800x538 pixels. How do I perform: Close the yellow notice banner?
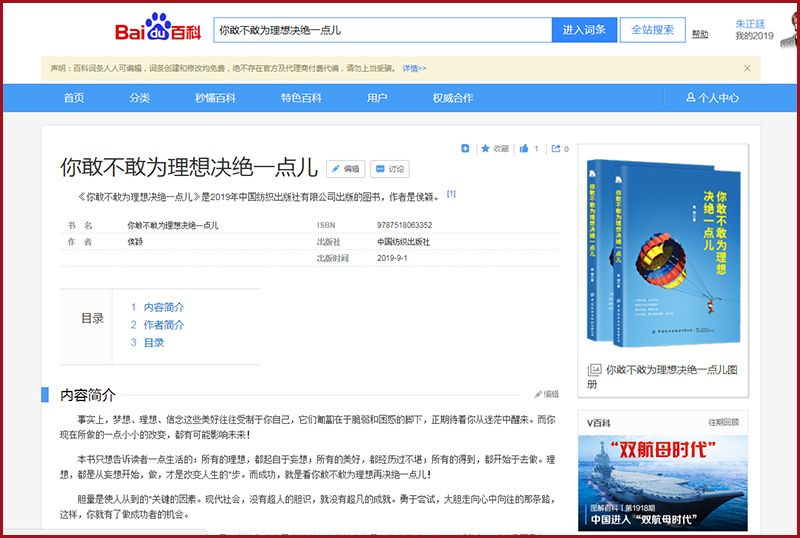click(x=747, y=68)
